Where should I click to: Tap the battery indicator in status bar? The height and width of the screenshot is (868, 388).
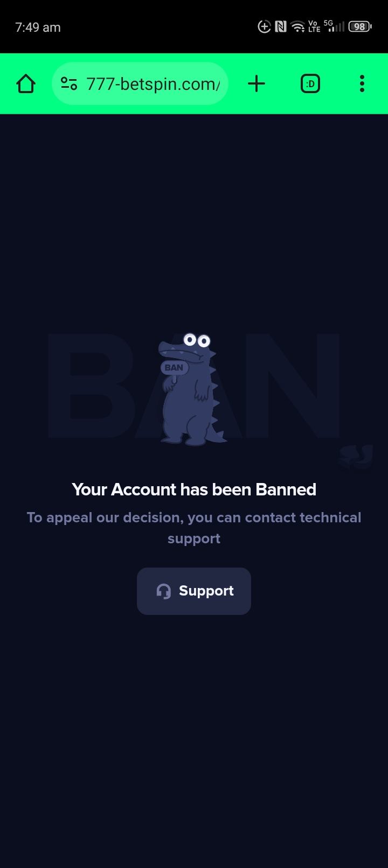[360, 26]
